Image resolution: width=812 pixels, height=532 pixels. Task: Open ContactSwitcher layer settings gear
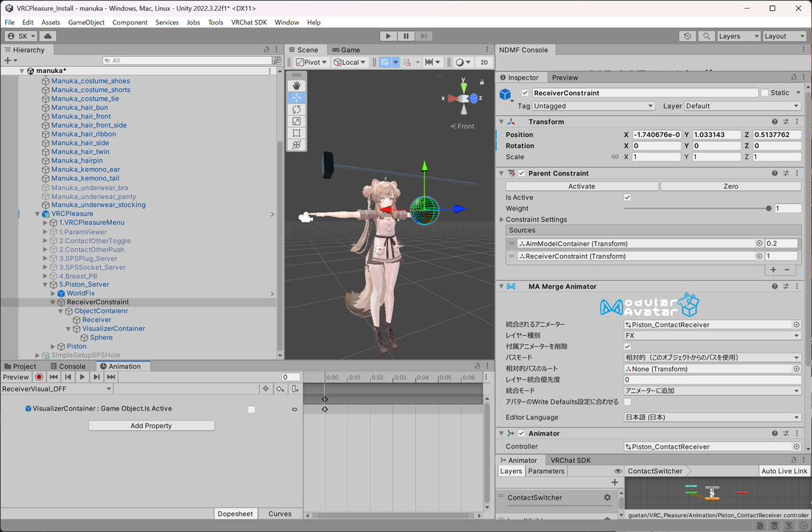(x=607, y=497)
